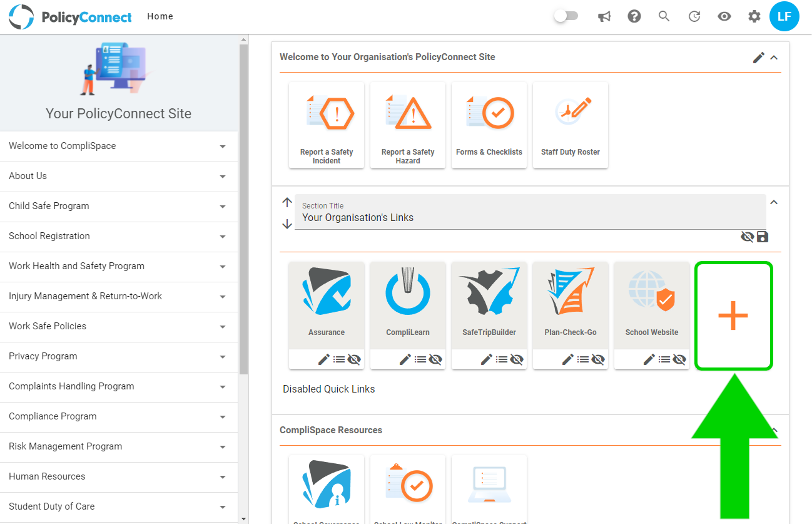The image size is (812, 524).
Task: Click the Disabled Quick Links label
Action: tap(329, 389)
